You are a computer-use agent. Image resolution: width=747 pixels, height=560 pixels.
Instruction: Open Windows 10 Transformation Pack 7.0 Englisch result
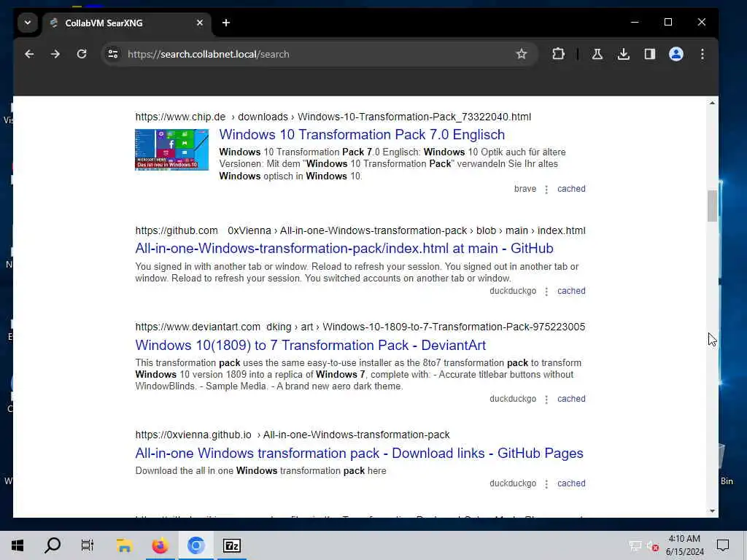[362, 135]
